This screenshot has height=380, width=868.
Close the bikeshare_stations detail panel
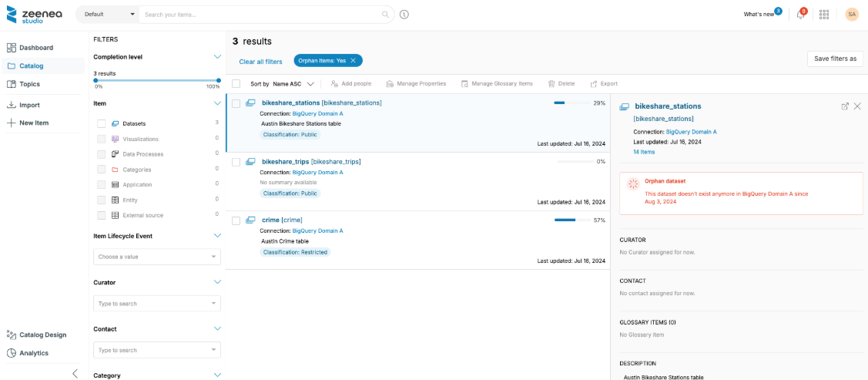857,106
